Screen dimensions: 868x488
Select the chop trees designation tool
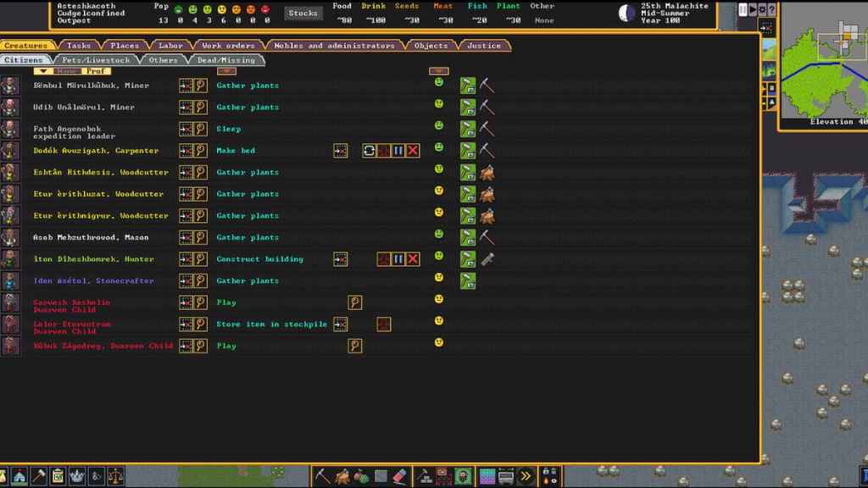tap(342, 475)
